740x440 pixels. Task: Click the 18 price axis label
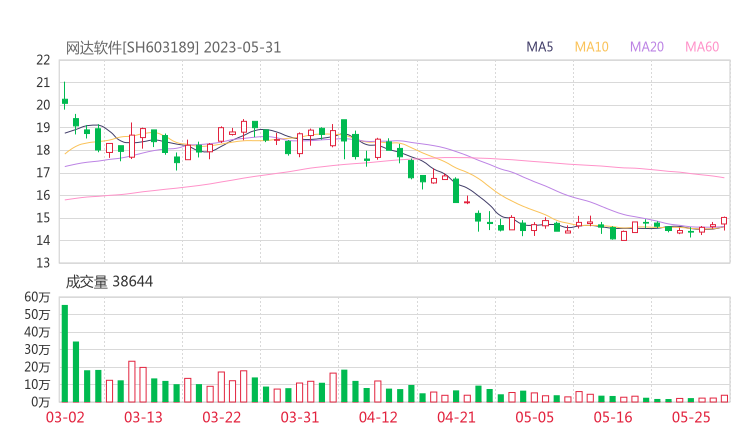coord(43,151)
